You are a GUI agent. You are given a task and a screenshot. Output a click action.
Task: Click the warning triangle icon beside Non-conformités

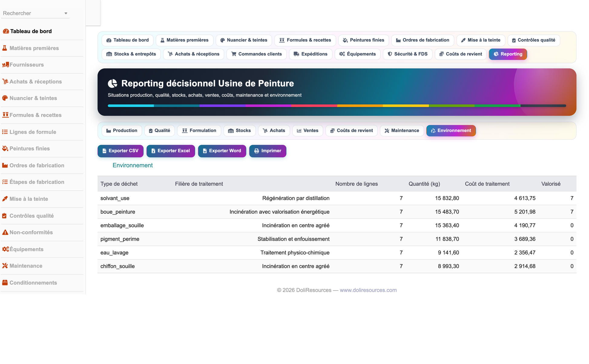(x=5, y=232)
